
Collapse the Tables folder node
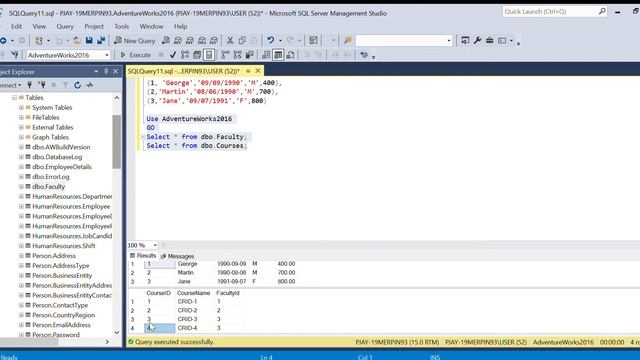click(14, 98)
